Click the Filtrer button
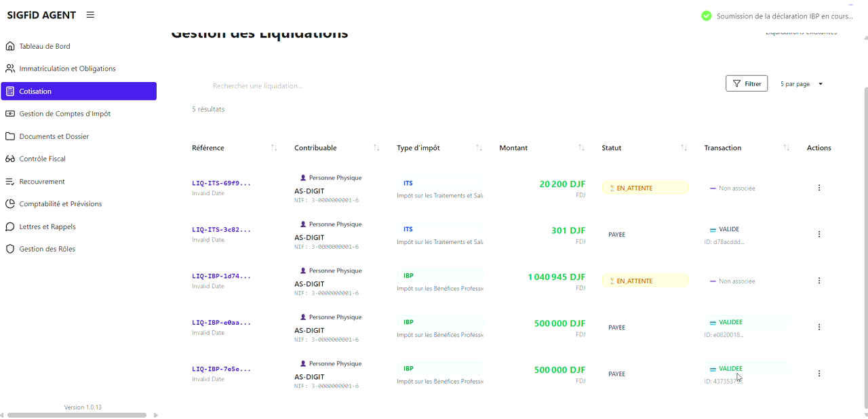The width and height of the screenshot is (868, 419). [746, 84]
